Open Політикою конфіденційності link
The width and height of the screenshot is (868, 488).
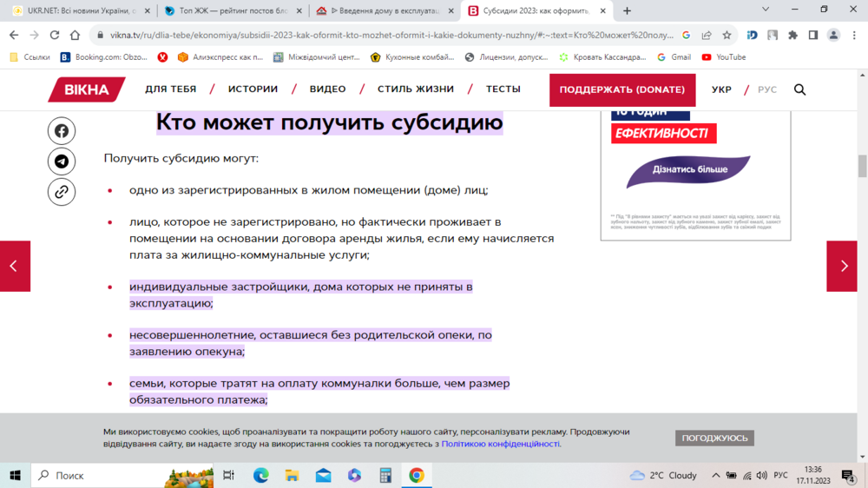click(x=501, y=444)
